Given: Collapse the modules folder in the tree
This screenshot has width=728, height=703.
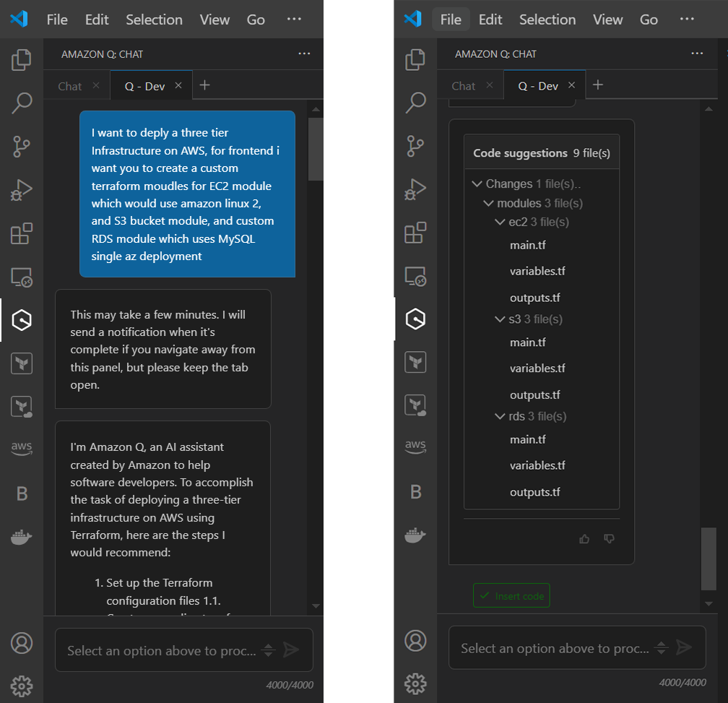Looking at the screenshot, I should 488,203.
